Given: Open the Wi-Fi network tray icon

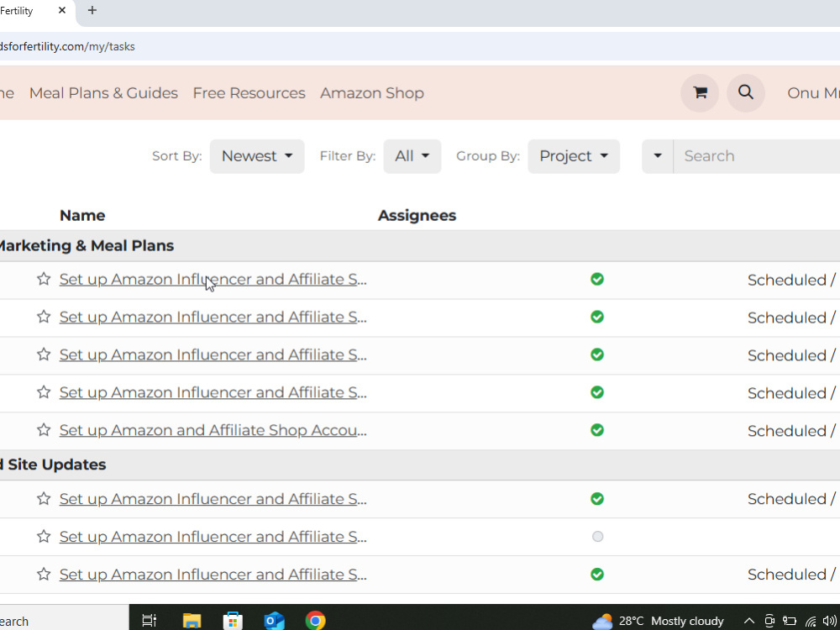Looking at the screenshot, I should coord(811,622).
